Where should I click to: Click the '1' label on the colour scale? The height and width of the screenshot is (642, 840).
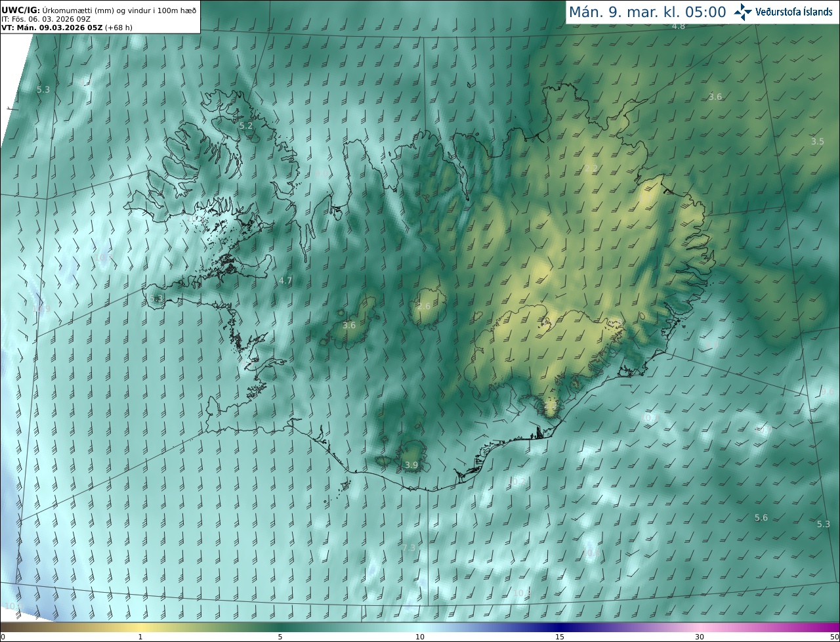(140, 637)
